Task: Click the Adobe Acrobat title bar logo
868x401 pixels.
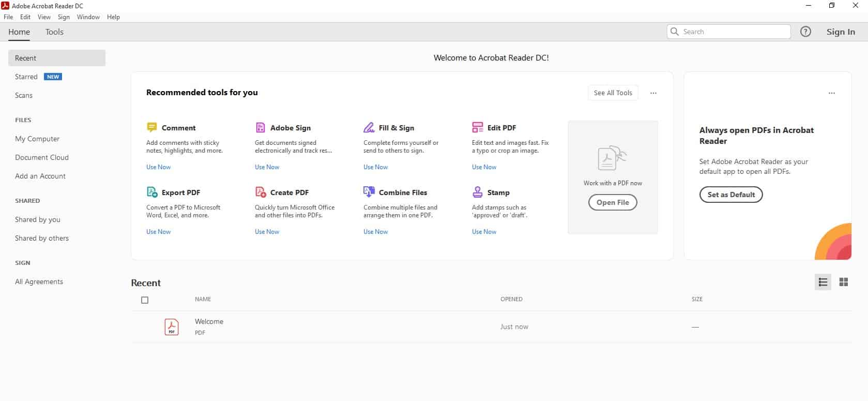Action: (x=5, y=6)
